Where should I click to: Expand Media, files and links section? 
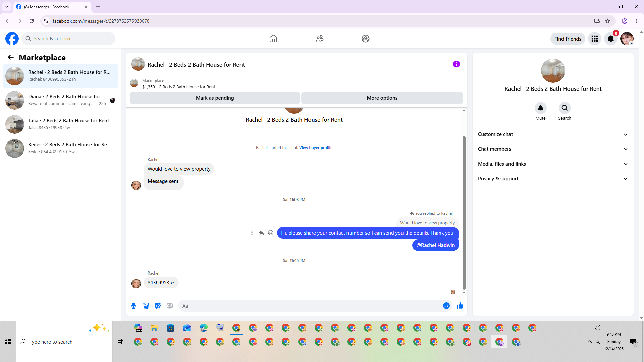pos(553,164)
